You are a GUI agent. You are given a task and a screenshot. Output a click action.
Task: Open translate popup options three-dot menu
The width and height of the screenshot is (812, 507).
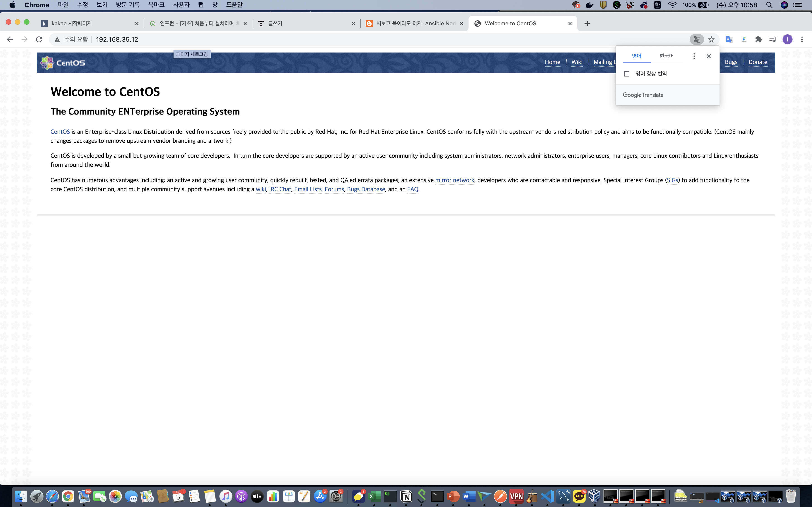[694, 56]
